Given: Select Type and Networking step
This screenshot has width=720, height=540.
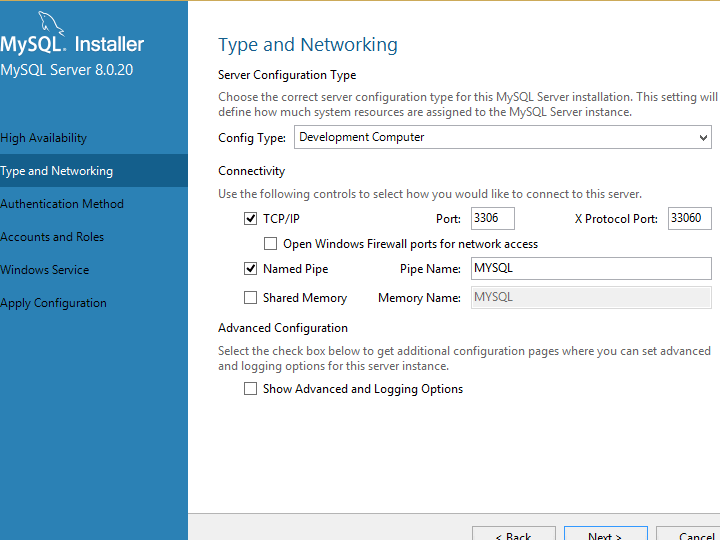Looking at the screenshot, I should pos(94,171).
